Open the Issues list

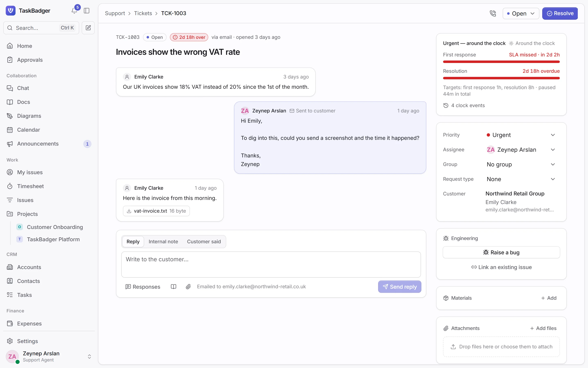point(49,200)
